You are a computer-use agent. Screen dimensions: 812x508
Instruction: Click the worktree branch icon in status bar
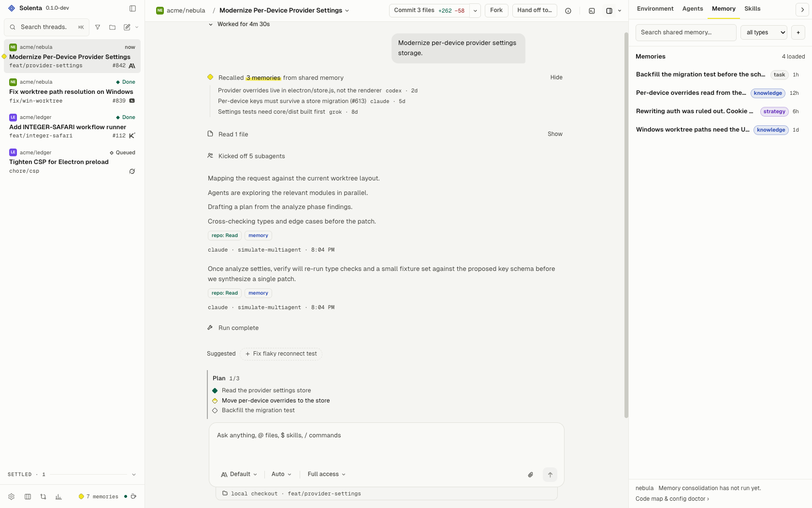(x=43, y=496)
